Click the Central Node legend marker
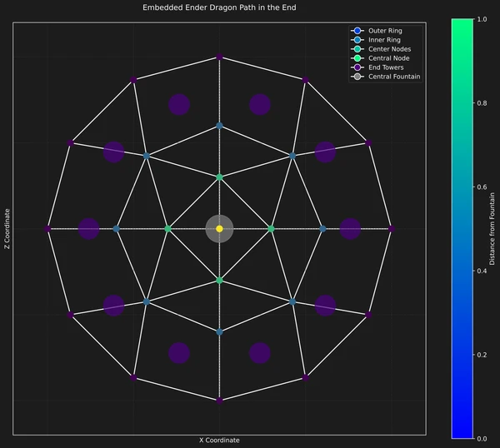Viewport: 500px width, 448px height. click(357, 58)
